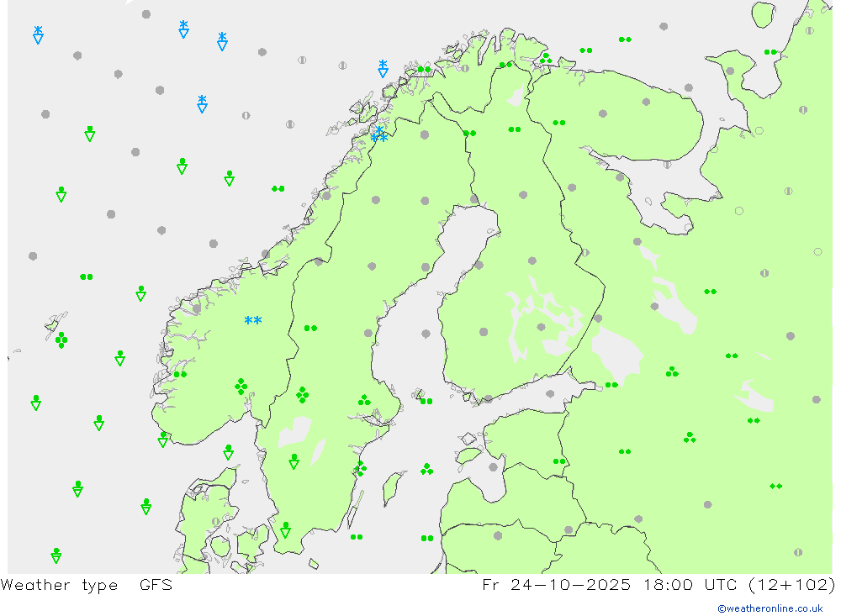Click the half-filled circle symbol on Denmark's Jutland
This screenshot has height=616, width=841.
point(215,521)
